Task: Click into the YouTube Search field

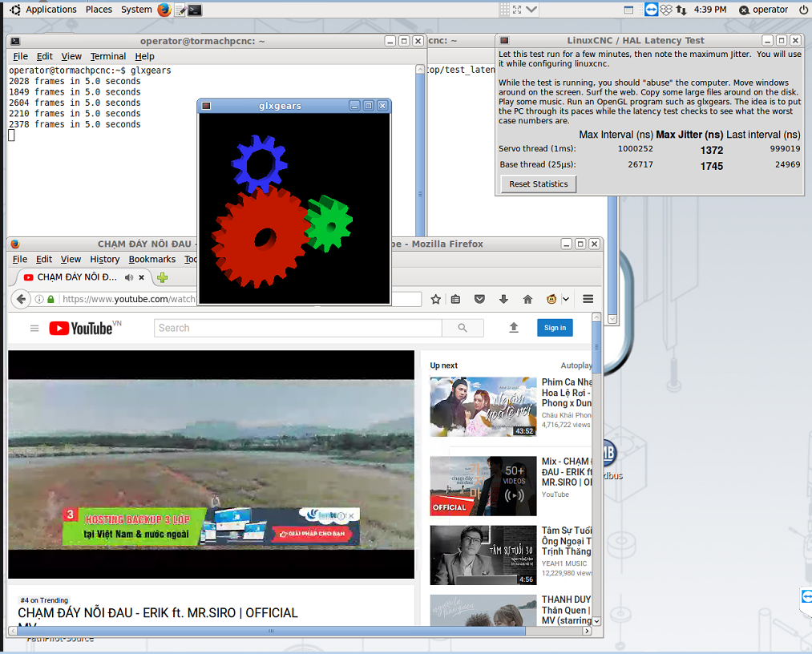Action: click(x=297, y=328)
